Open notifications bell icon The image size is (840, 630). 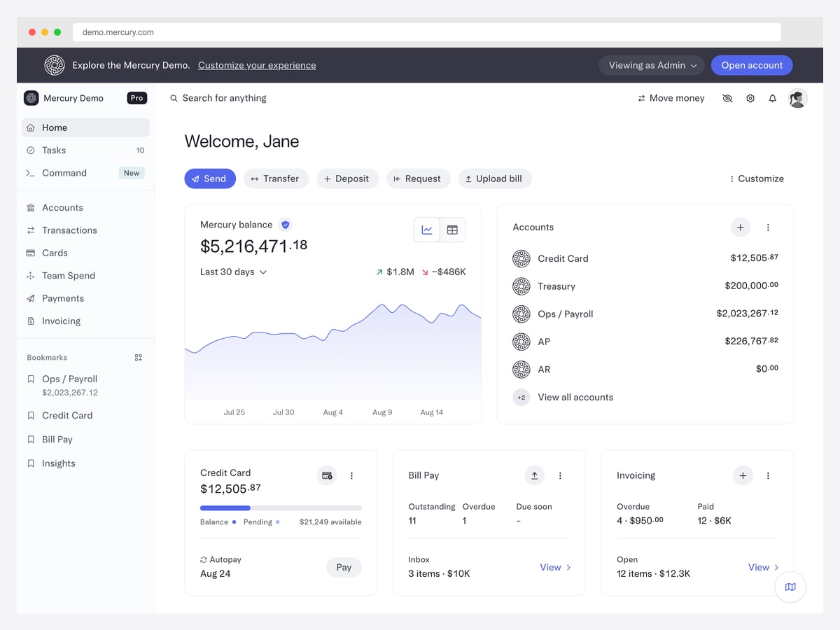pos(773,99)
